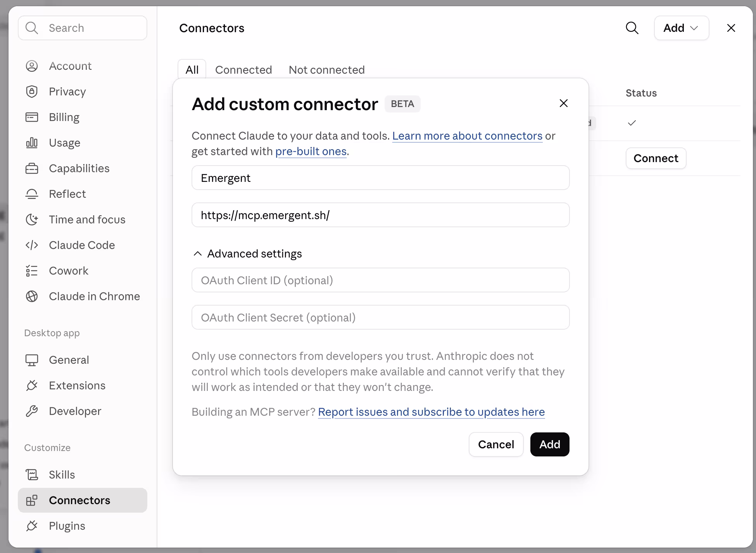Open the Usage settings page

click(x=83, y=143)
